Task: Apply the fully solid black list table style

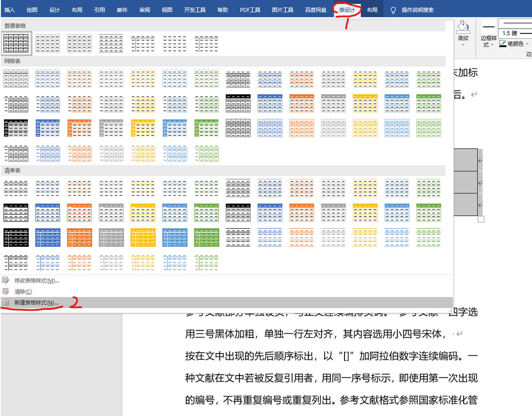Action: (x=16, y=237)
